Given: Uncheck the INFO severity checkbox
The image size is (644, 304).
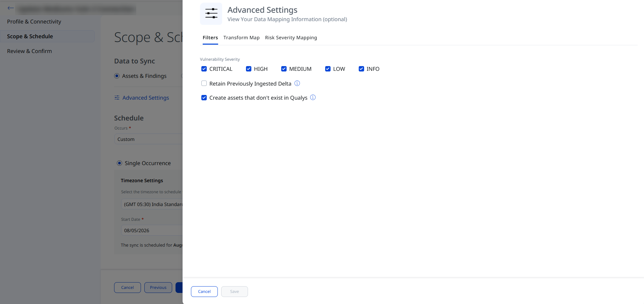Looking at the screenshot, I should click(361, 69).
